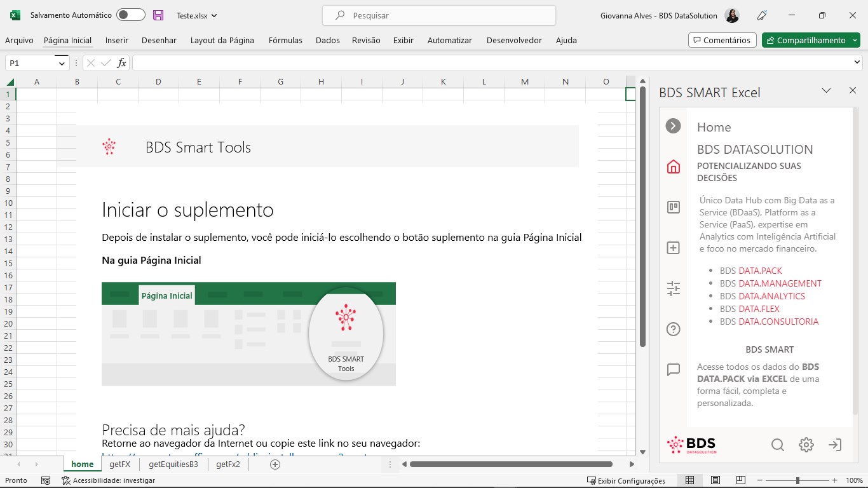Screen dimensions: 868x488
Task: Open the Revisão ribbon tab
Action: (366, 40)
